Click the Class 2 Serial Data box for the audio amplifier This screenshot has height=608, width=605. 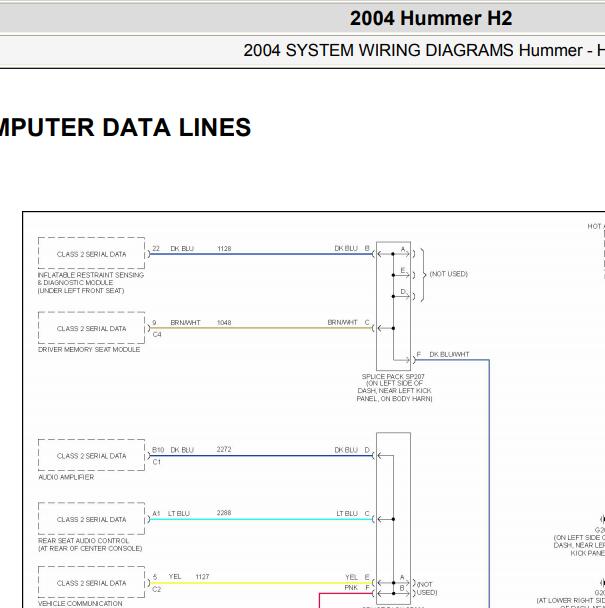(92, 455)
